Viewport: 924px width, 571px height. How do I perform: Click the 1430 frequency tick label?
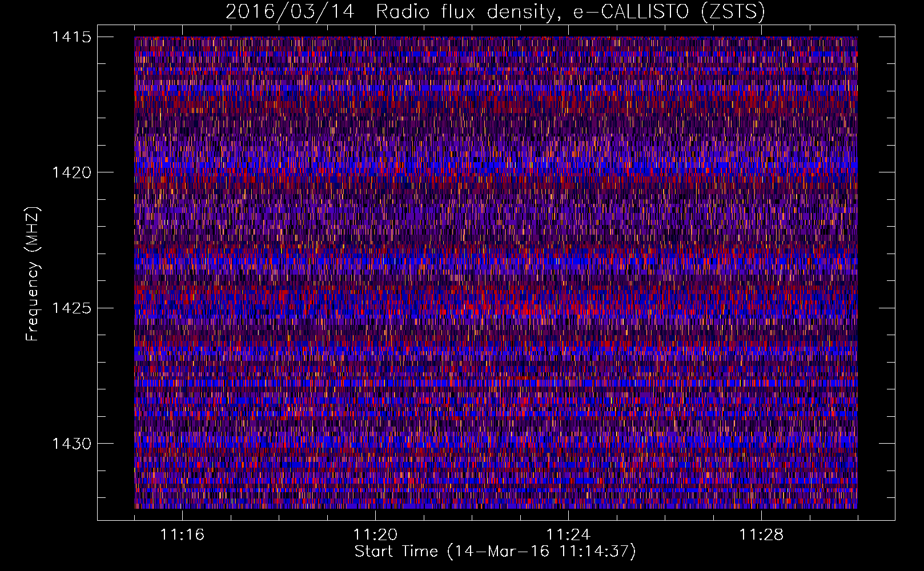[x=72, y=444]
